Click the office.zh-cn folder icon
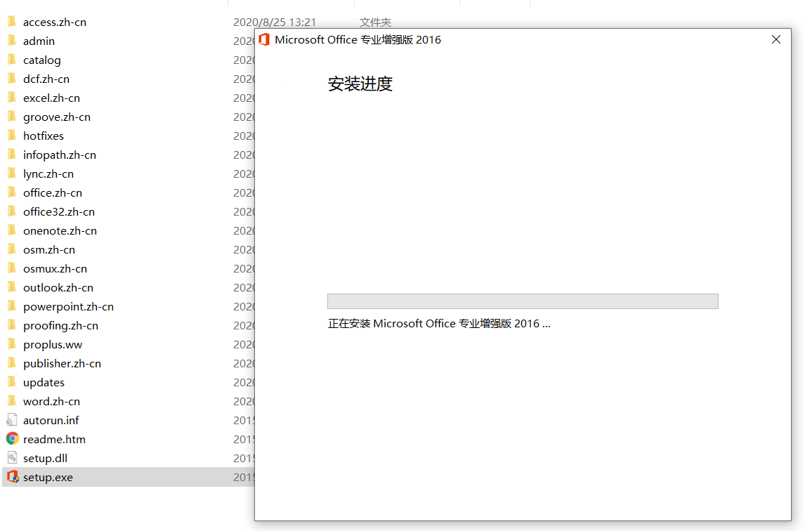The height and width of the screenshot is (531, 812). coord(12,192)
